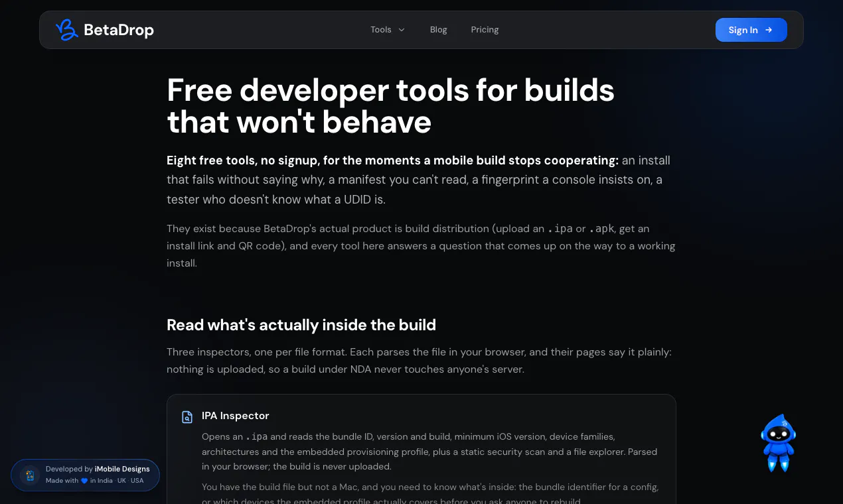This screenshot has height=504, width=843.
Task: Open the BetaDrop home wordmark
Action: click(x=119, y=30)
